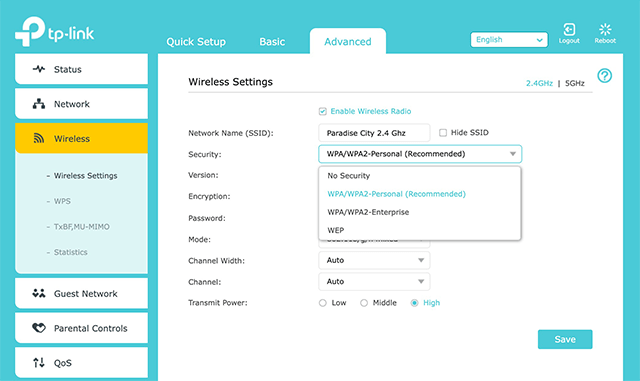Open Wireless Settings submenu item

click(x=85, y=176)
